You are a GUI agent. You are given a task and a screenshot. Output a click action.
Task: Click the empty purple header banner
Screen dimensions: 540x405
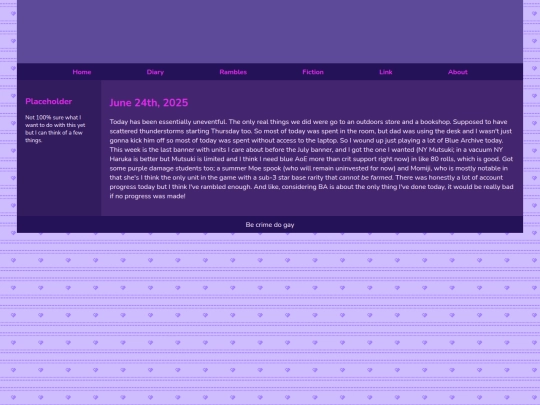pyautogui.click(x=270, y=31)
